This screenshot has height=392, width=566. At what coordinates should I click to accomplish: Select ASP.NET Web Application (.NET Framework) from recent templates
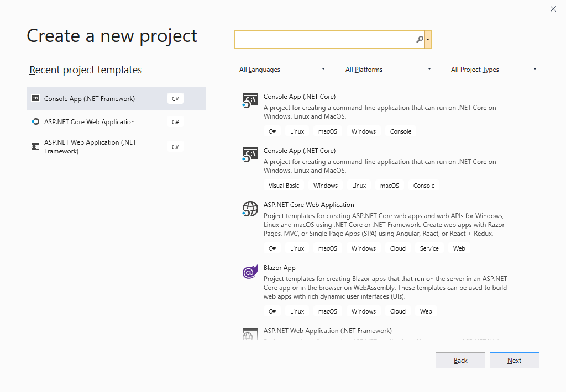(x=116, y=146)
